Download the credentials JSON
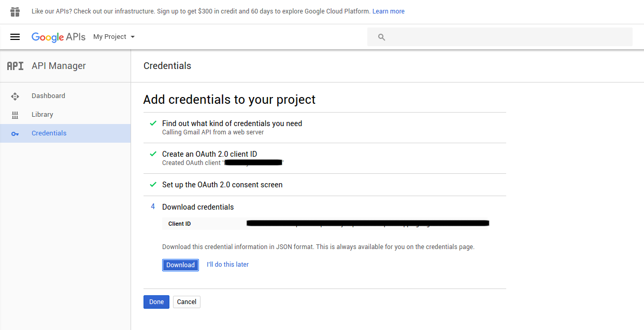This screenshot has width=644, height=330. pos(180,265)
